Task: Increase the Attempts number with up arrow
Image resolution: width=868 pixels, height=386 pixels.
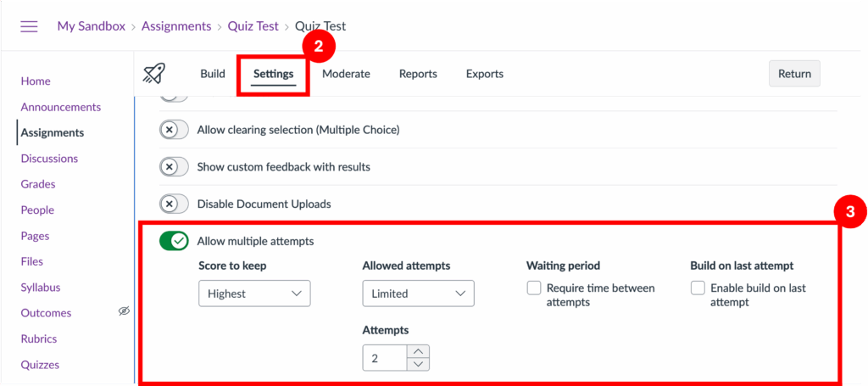Action: click(x=419, y=351)
